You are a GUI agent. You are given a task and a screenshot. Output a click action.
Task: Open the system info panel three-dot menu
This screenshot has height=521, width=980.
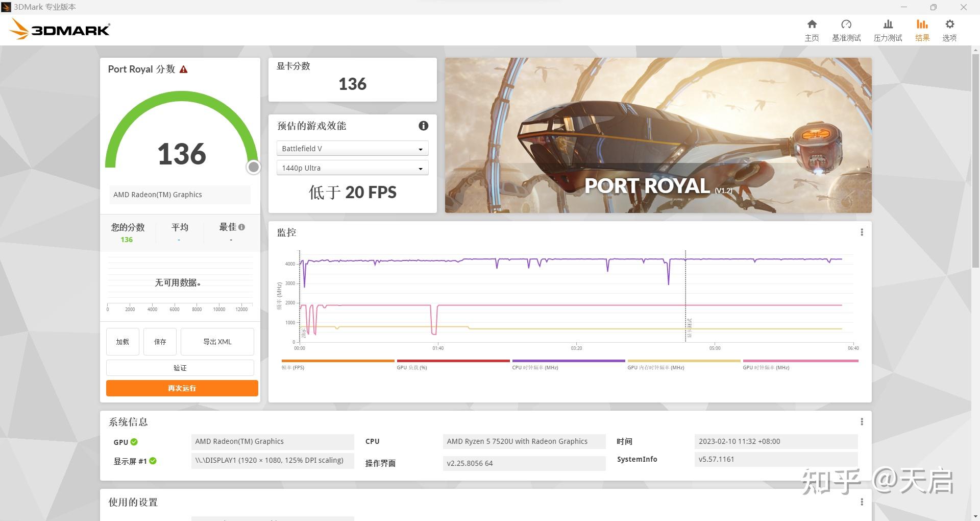click(862, 421)
